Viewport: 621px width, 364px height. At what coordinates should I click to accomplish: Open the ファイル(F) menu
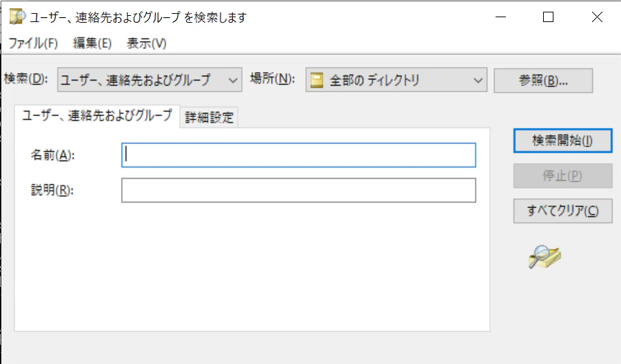[33, 43]
